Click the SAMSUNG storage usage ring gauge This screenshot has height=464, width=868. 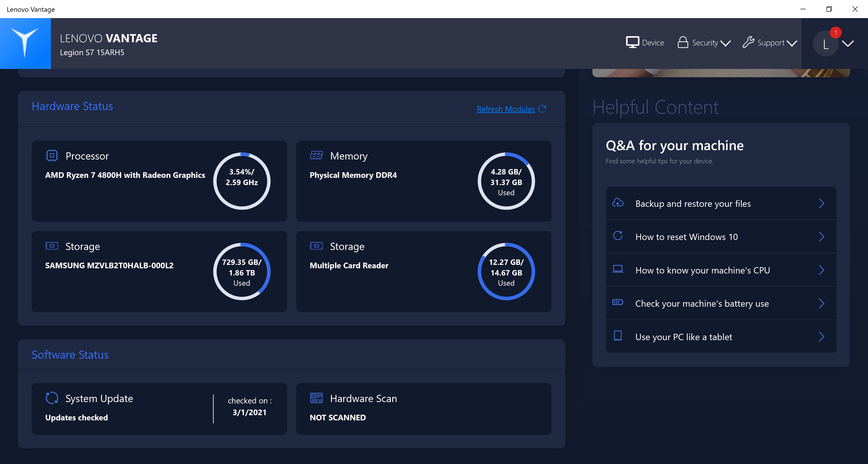(242, 271)
